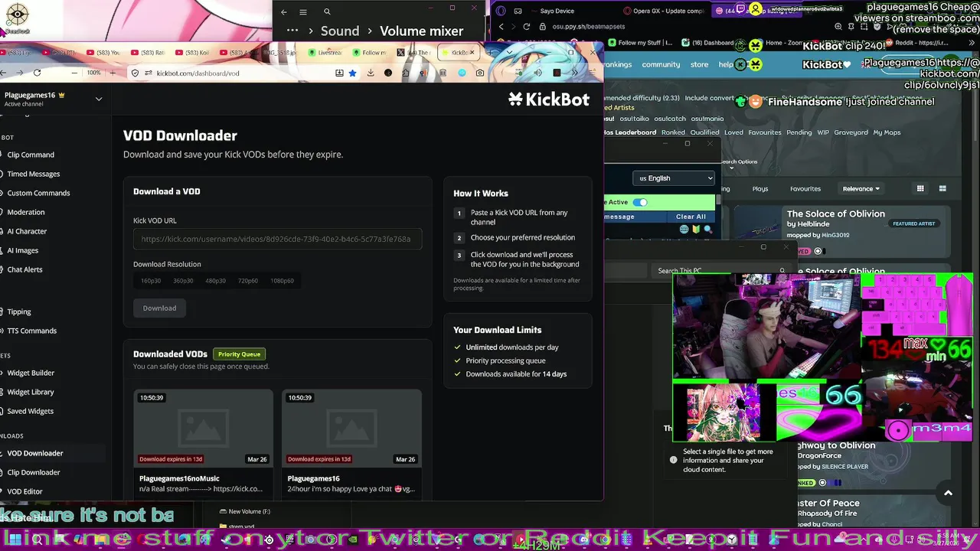
Task: Switch osu! listing to grid card view
Action: point(920,188)
